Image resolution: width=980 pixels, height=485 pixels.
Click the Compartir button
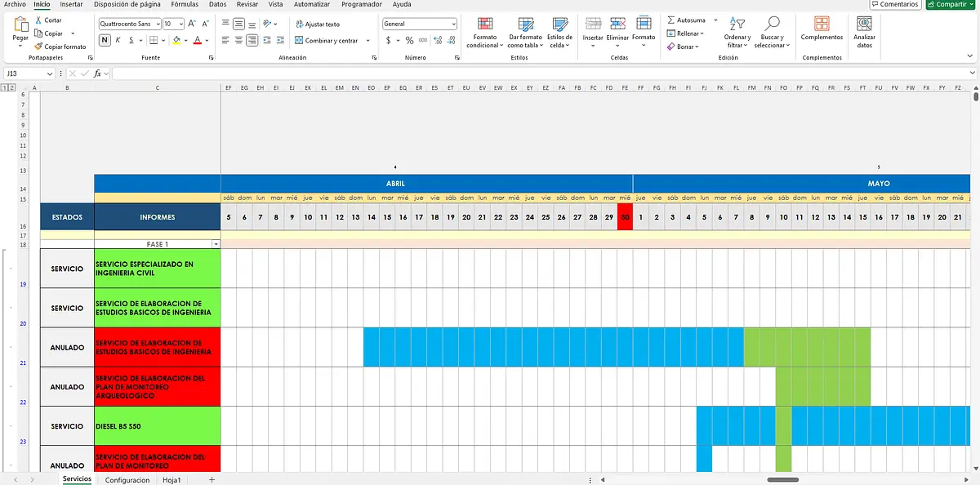[951, 4]
